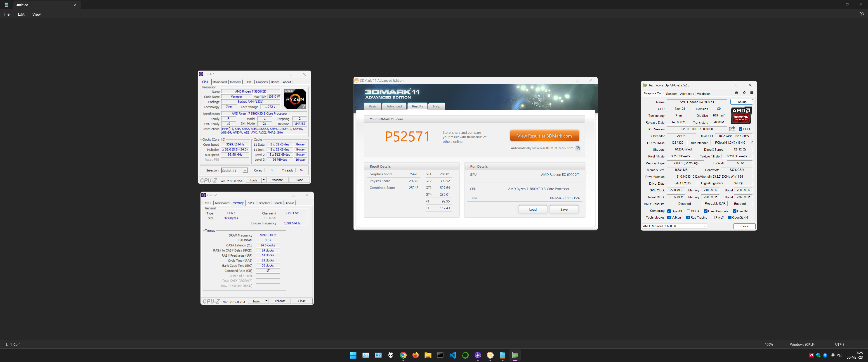
Task: Click AMD Radeon Graphics logo in GPU-Z
Action: click(741, 115)
